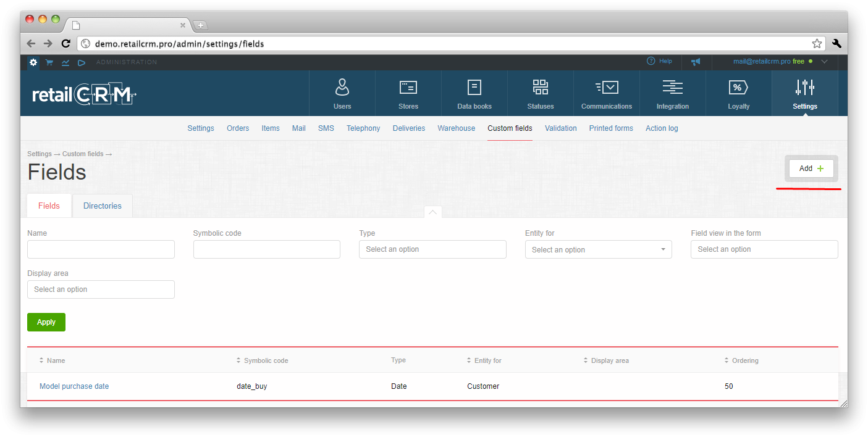Open the Settings sliders section
This screenshot has height=437, width=868.
[805, 93]
